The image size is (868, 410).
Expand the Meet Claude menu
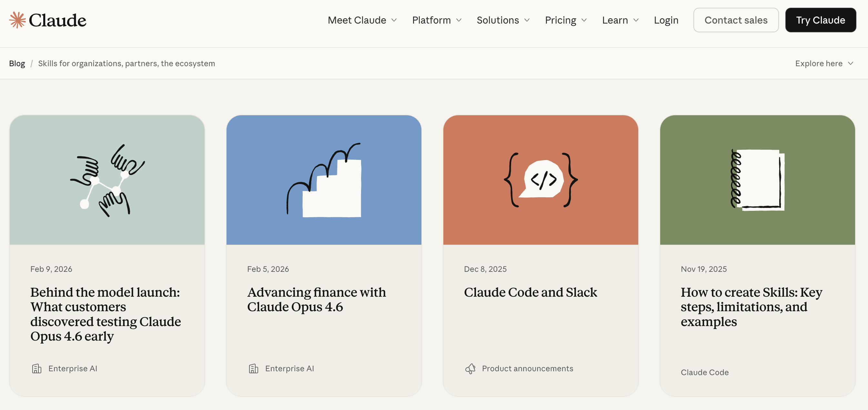pyautogui.click(x=362, y=20)
